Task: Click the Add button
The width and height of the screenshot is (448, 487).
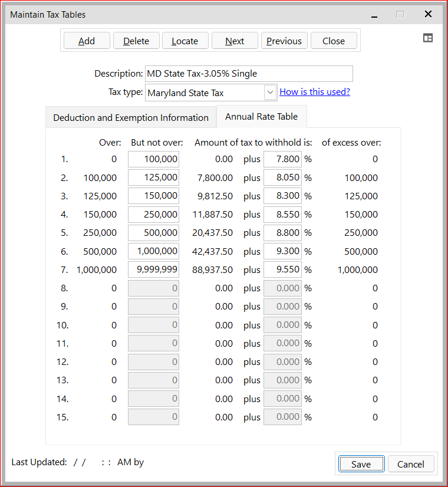Action: click(87, 41)
